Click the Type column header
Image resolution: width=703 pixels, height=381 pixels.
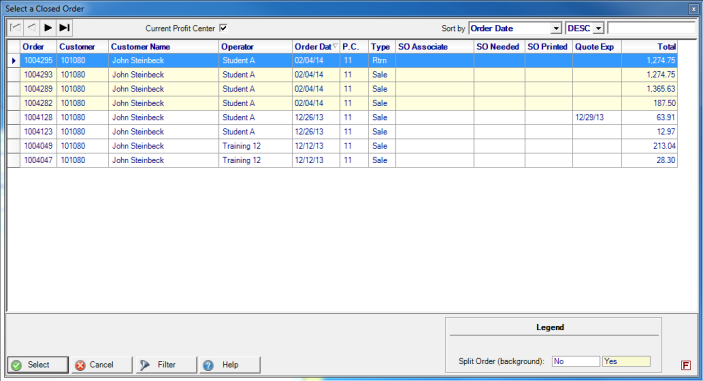[382, 47]
